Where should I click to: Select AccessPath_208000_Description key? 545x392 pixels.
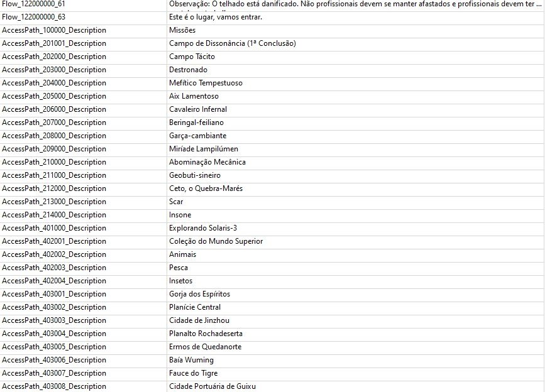click(x=83, y=136)
